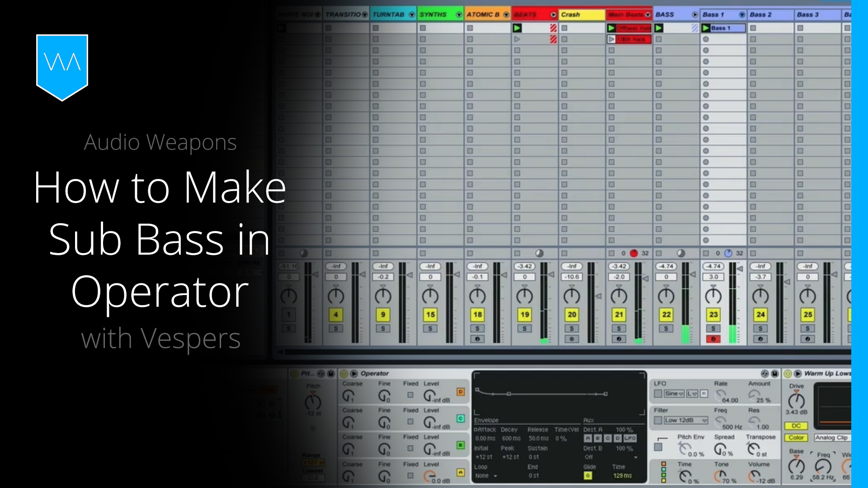The image size is (868, 488).
Task: Click the Glide Time value 129 ms
Action: click(623, 476)
